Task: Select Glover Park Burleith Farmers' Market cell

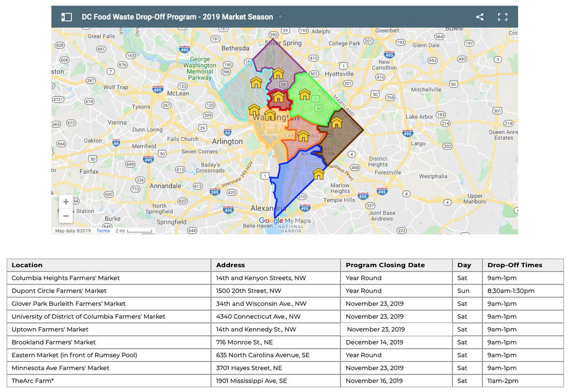Action: pyautogui.click(x=109, y=304)
